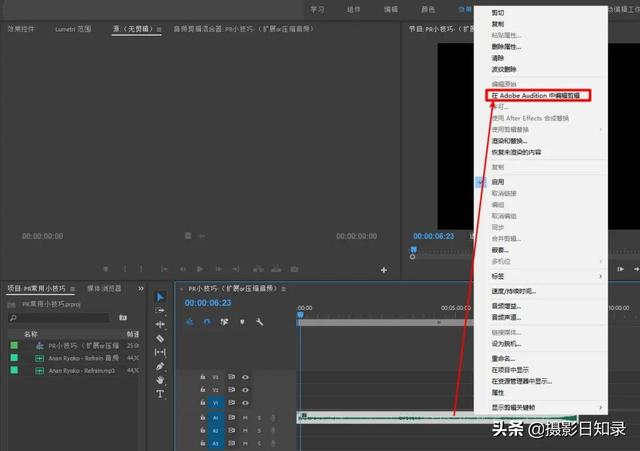Screen dimensions: 640x451
Task: Toggle timeline snap magnet icon
Action: pyautogui.click(x=207, y=321)
